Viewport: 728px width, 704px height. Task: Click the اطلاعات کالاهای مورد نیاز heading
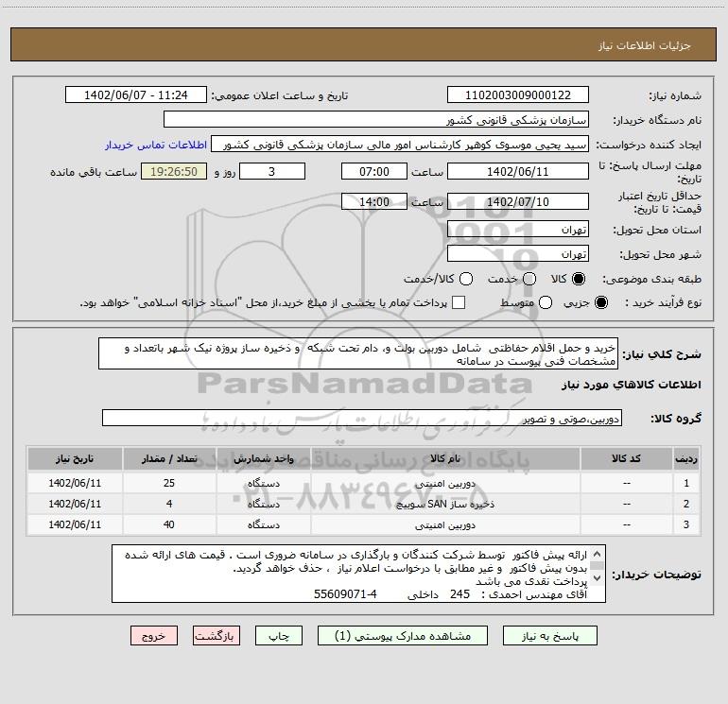(632, 385)
